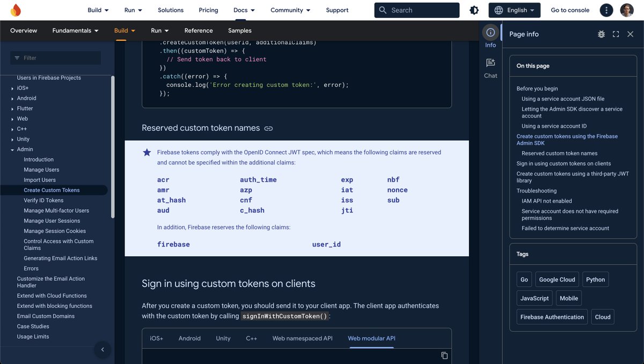
Task: Open the Chat panel icon
Action: point(491,63)
